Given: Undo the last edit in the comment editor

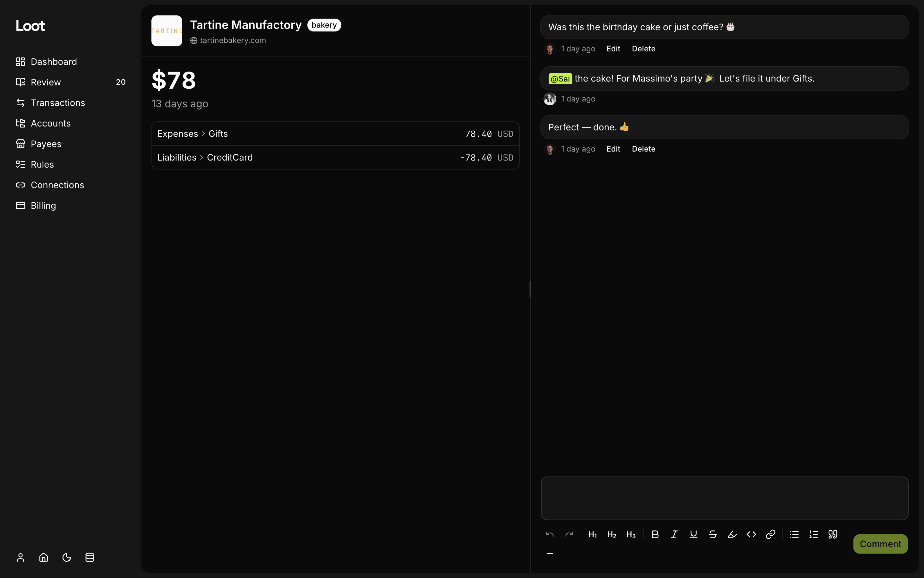Looking at the screenshot, I should point(550,534).
